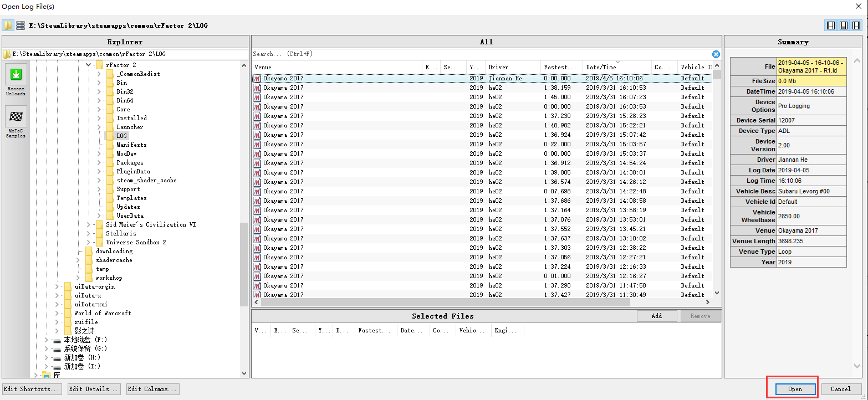
Task: Select the Manifests folder
Action: (131, 145)
